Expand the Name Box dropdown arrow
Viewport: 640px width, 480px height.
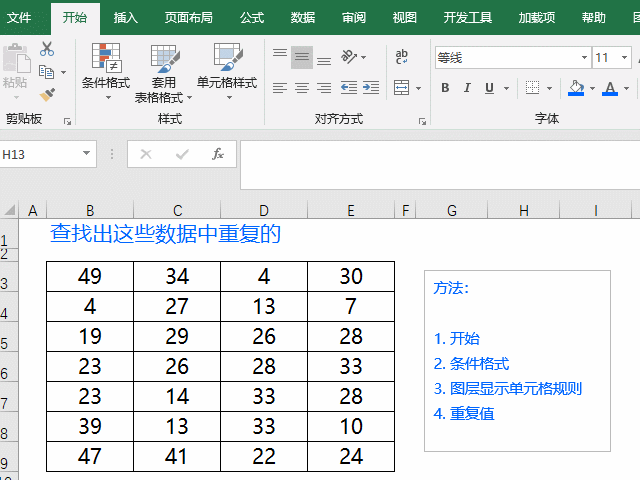pos(87,154)
